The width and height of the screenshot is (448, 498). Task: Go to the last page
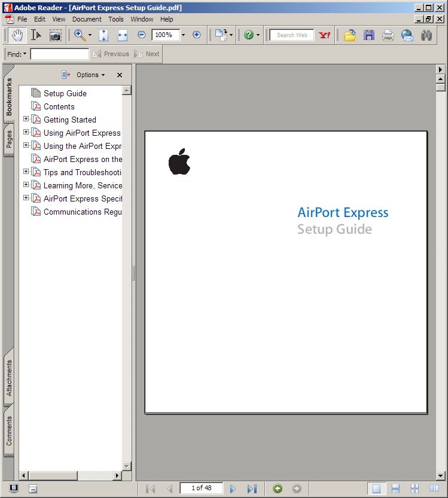(252, 488)
